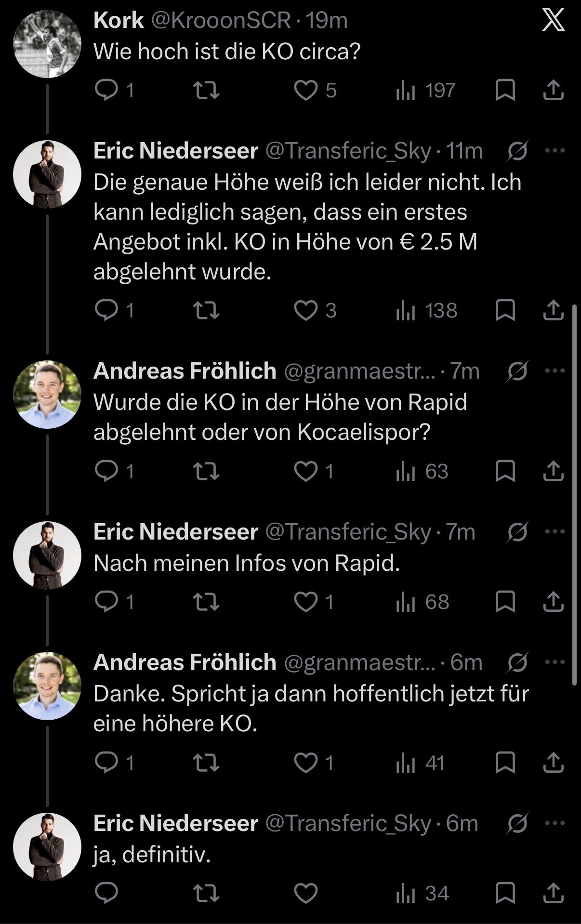This screenshot has height=924, width=581.
Task: Like the 'ja, definitiv.' tweet
Action: point(306,894)
